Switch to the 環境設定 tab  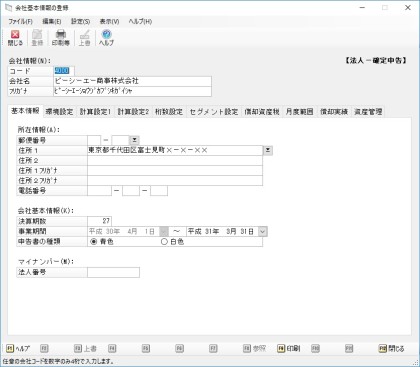[x=59, y=112]
